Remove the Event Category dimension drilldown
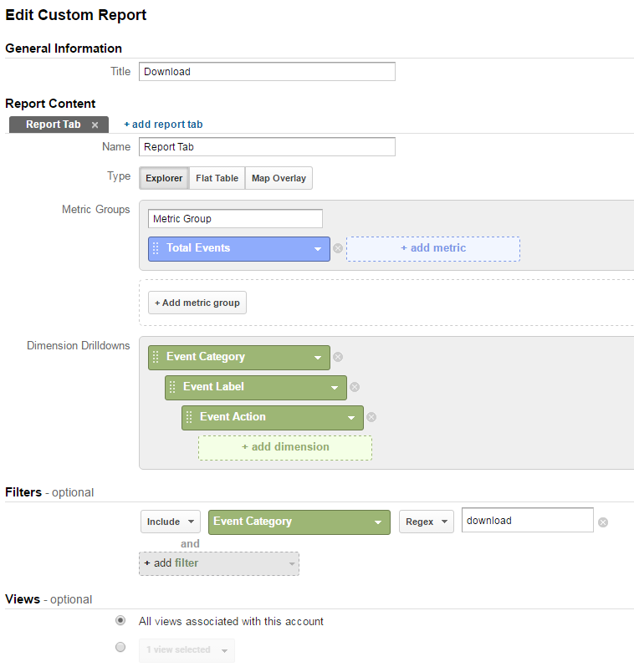Image resolution: width=634 pixels, height=672 pixels. [x=338, y=357]
